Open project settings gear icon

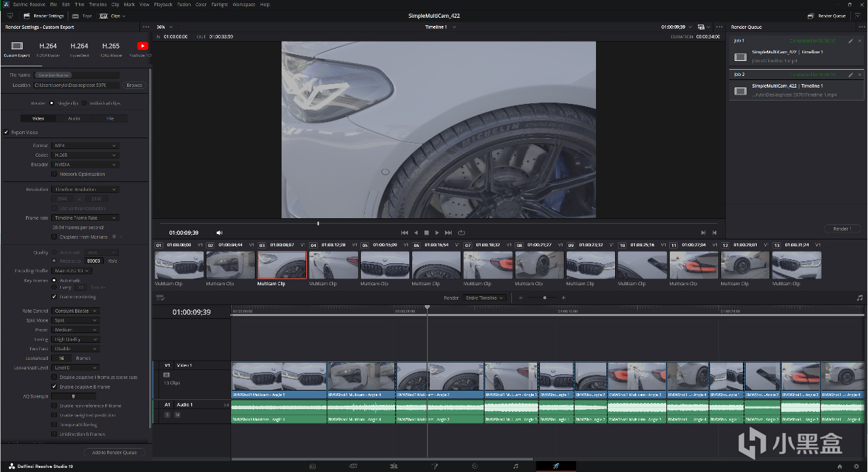(x=855, y=466)
